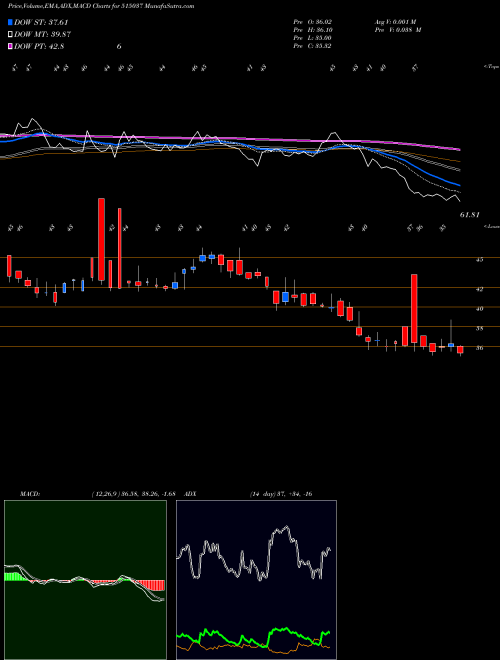Click the 'Pre C: 35.32' value
Image resolution: width=500 pixels, height=660 pixels.
313,46
